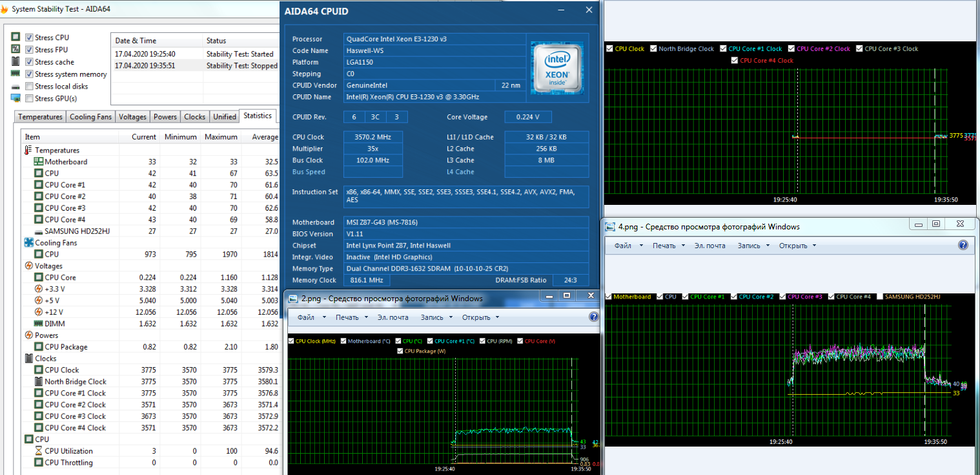This screenshot has width=980, height=475.
Task: Click the icon beside Stress FPU
Action: 15,50
